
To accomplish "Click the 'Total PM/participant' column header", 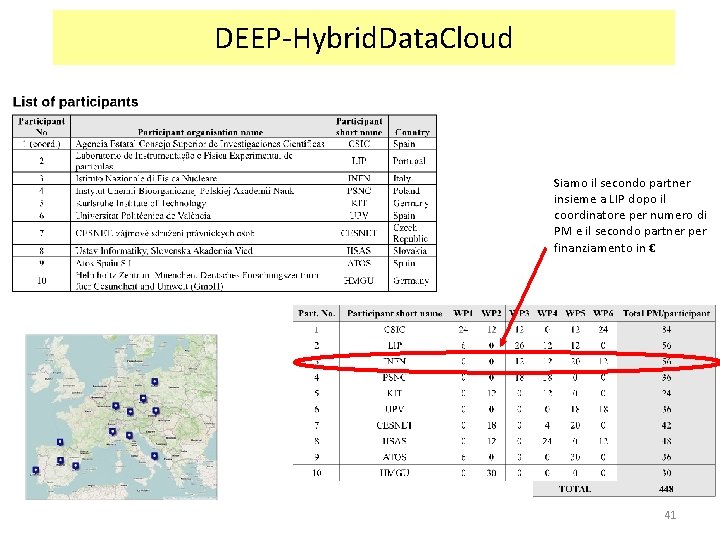I will (x=666, y=314).
